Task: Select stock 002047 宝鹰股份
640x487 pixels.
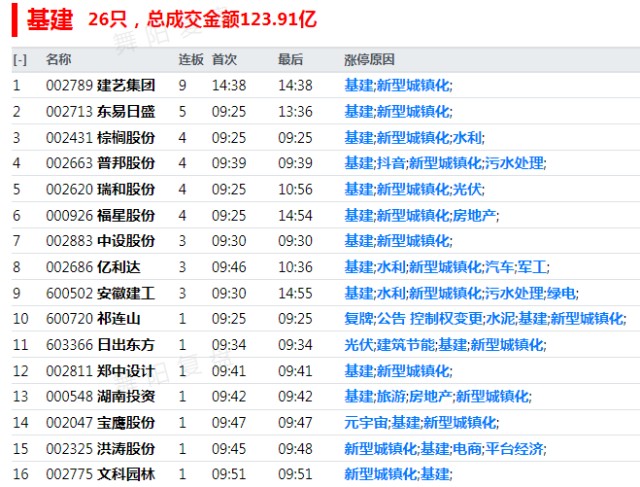Action: [x=100, y=422]
